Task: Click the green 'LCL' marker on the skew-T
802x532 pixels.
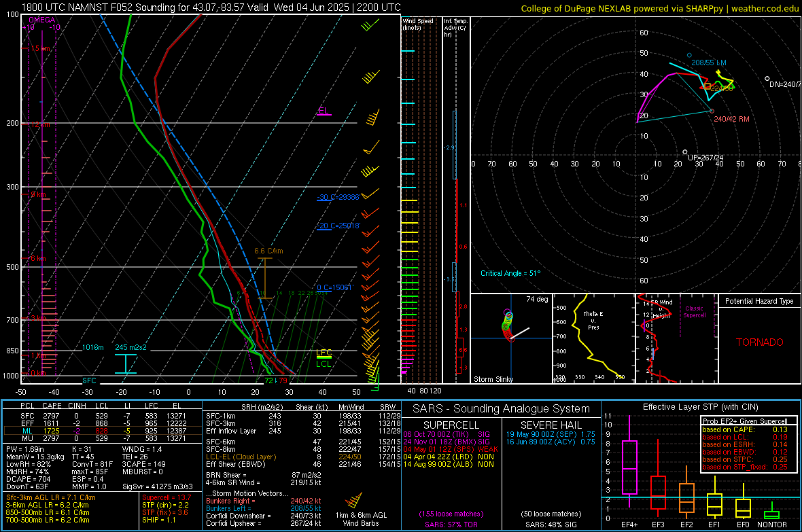Action: coord(324,364)
